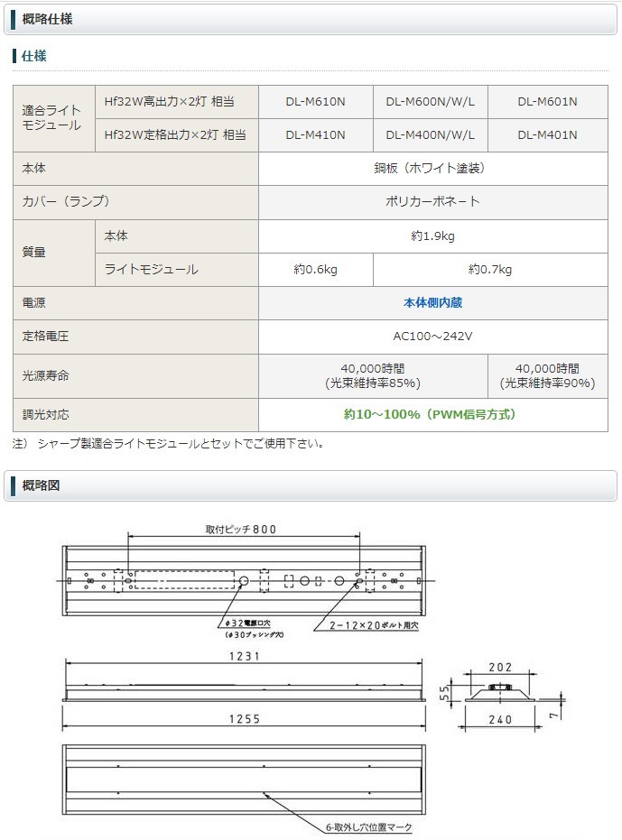
Task: Select the DL-M600N/W/L model cell
Action: click(x=430, y=102)
